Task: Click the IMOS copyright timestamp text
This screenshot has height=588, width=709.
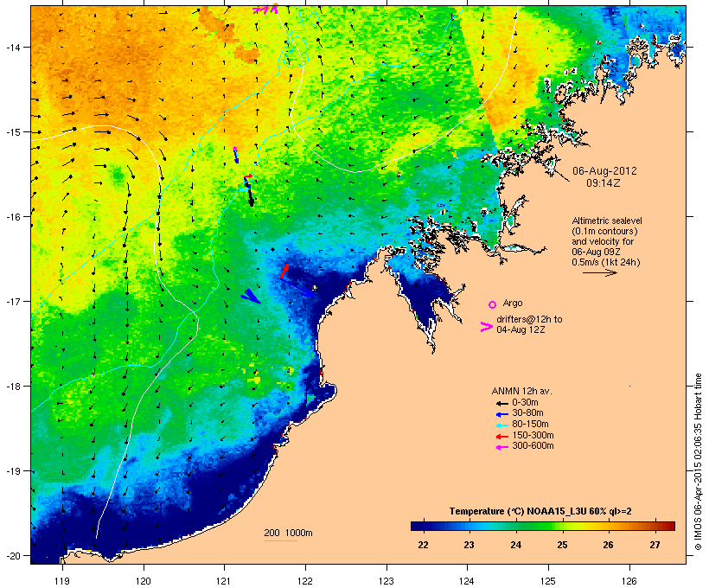Action: 698,462
